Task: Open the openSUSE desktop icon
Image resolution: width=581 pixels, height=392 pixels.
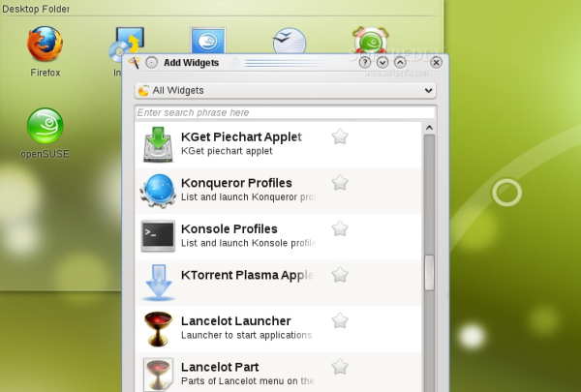Action: tap(46, 126)
